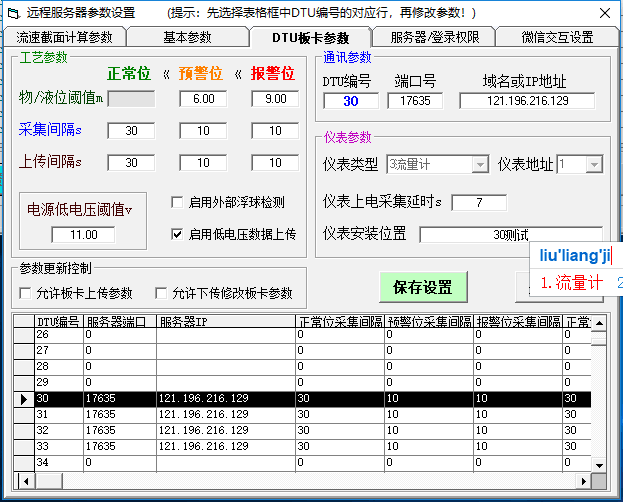Viewport: 623px width, 502px height.
Task: Switch to 基本参数 tab
Action: pos(187,37)
